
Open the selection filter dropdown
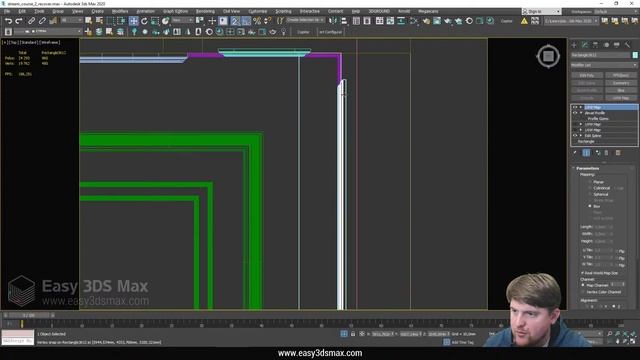point(72,20)
